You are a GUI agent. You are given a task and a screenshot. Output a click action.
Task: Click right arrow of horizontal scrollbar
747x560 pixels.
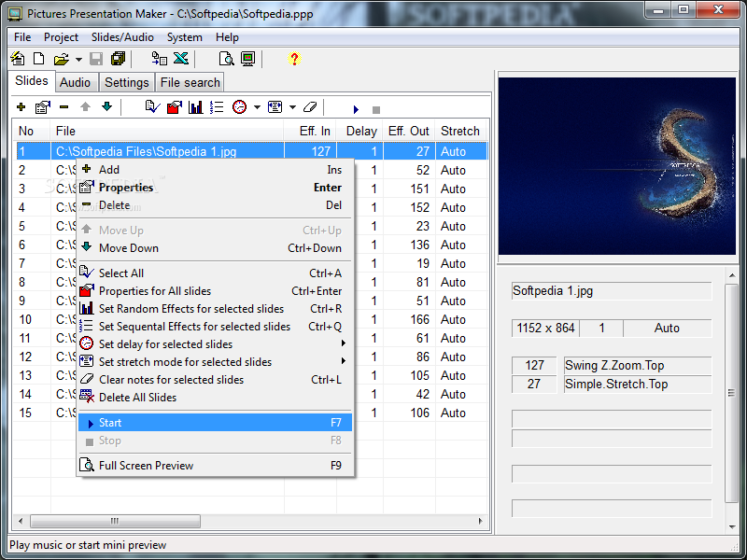[480, 521]
